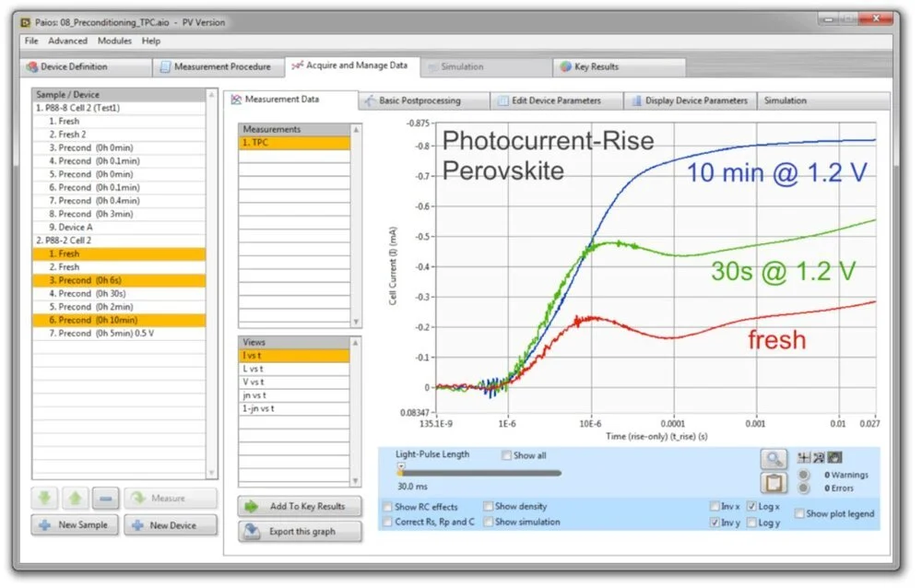Viewport: 922px width, 588px height.
Task: Open the Edit Device Parameters sub-tab
Action: point(556,100)
